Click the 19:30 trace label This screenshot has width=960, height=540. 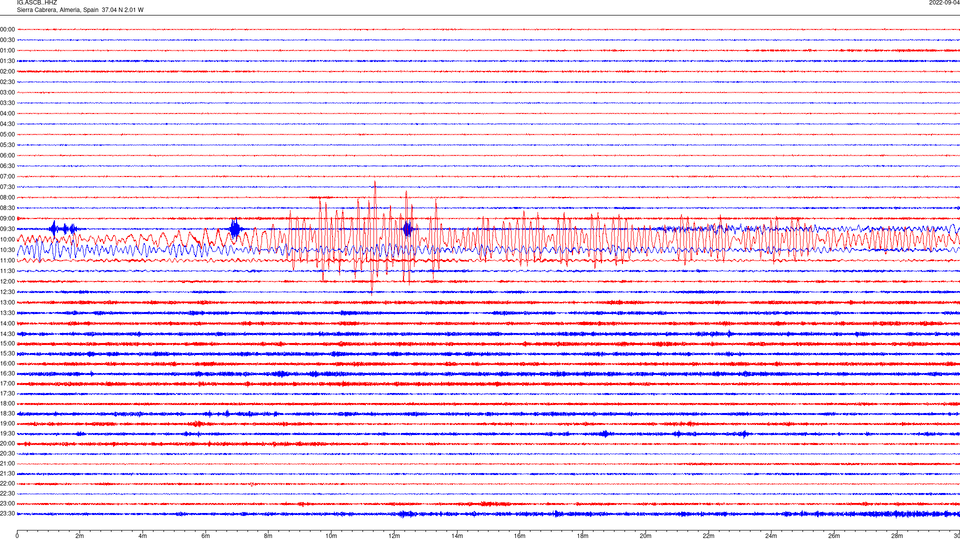coord(7,433)
